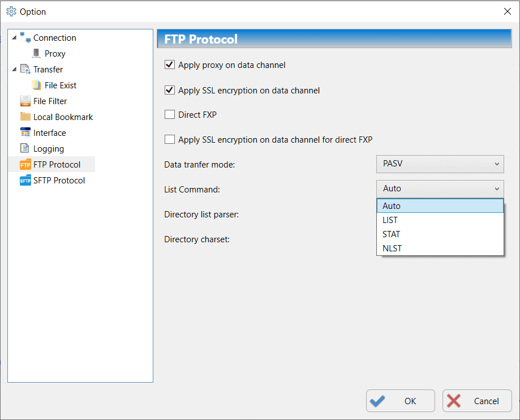
Task: Click the SFTP Protocol icon
Action: (25, 181)
